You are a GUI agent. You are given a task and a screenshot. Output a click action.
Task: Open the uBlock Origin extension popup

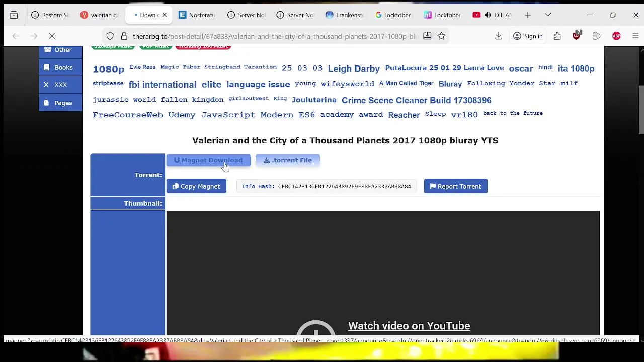coord(577,36)
